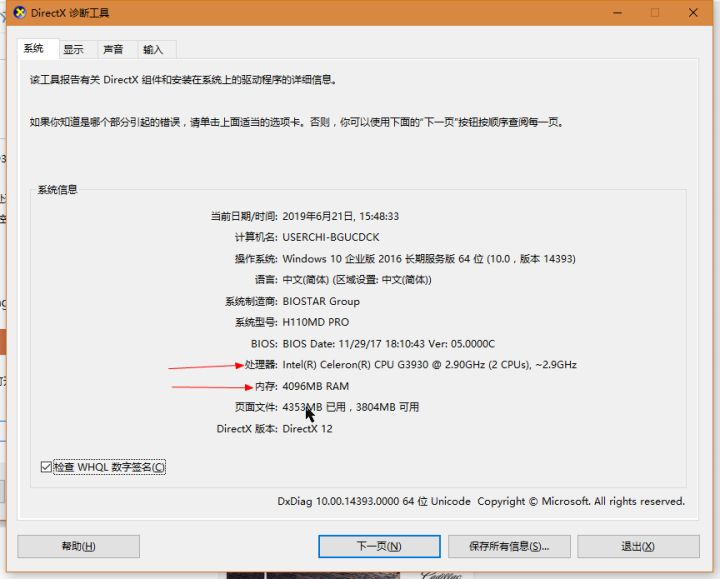Close the DirectX 诊断工具 window

tap(693, 13)
